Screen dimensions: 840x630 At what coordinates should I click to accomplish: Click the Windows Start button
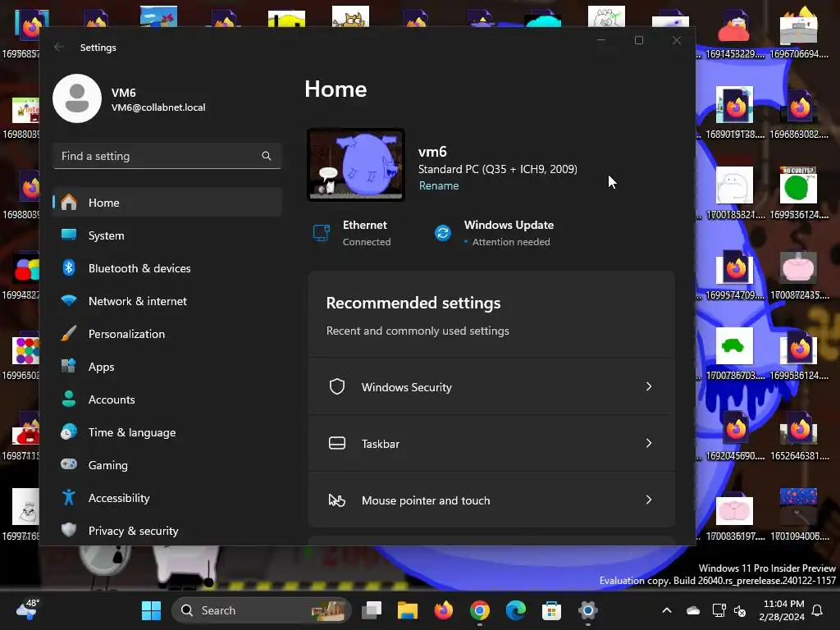[x=151, y=610]
